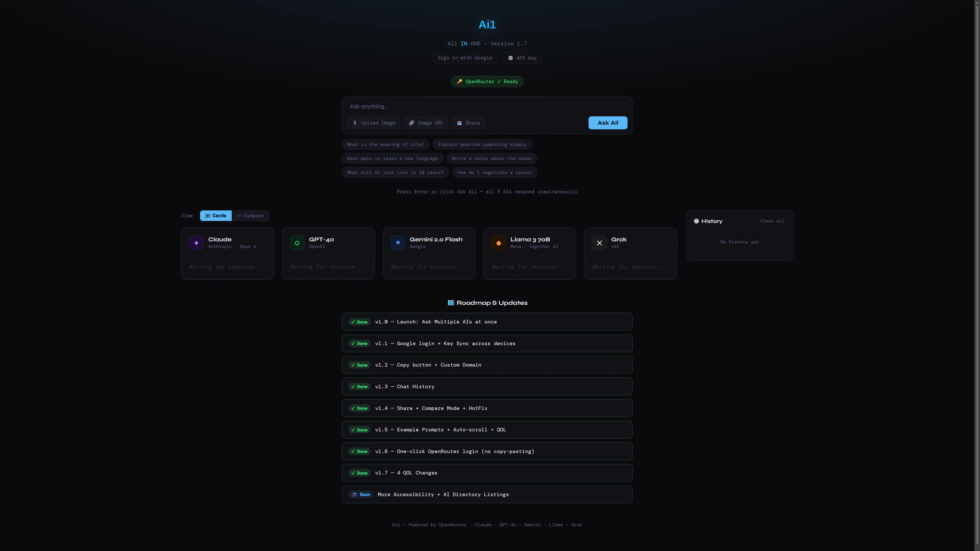Image resolution: width=980 pixels, height=551 pixels.
Task: Click the Claude sparkle icon
Action: (x=196, y=243)
